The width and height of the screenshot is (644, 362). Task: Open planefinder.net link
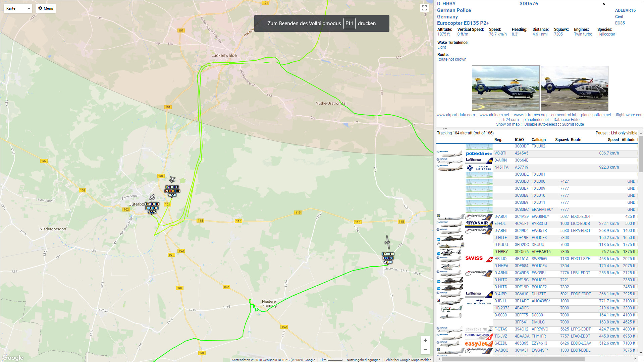(536, 120)
